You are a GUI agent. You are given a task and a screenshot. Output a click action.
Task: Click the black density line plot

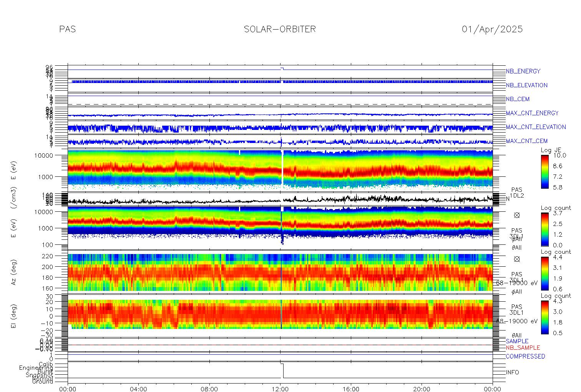pyautogui.click(x=280, y=199)
